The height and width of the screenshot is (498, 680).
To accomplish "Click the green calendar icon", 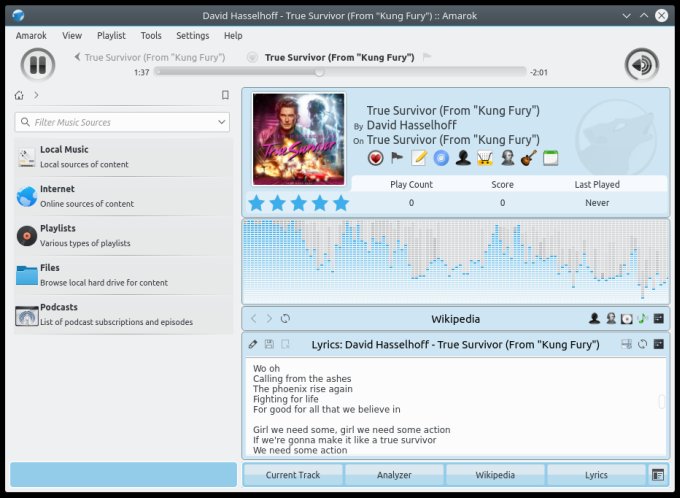I will (550, 158).
